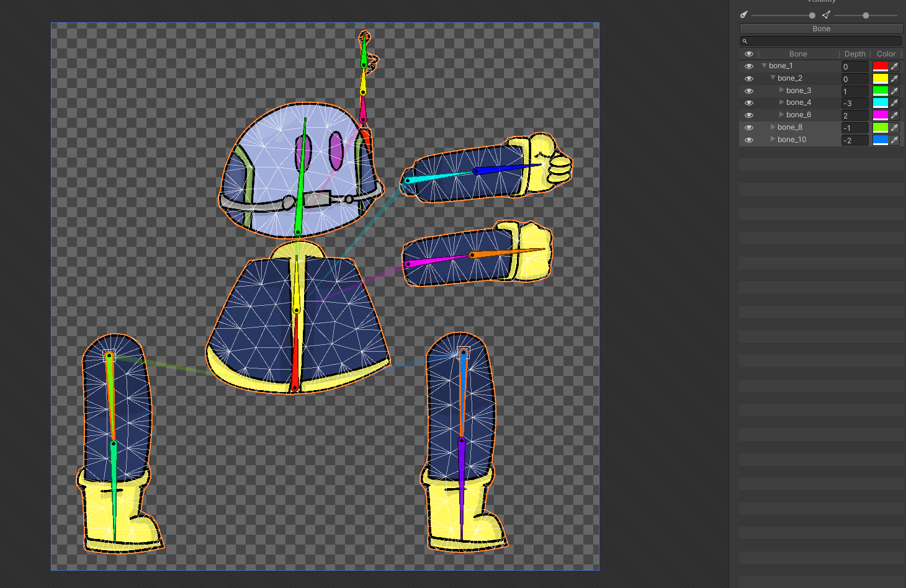Hide bone_2 using its eye toggle
The height and width of the screenshot is (588, 906).
[749, 78]
